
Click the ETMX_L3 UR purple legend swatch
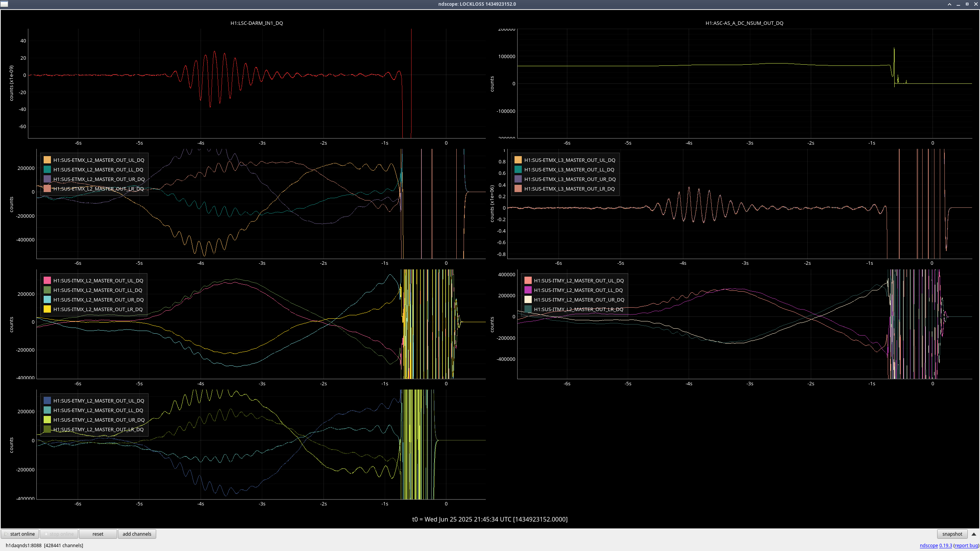click(518, 179)
